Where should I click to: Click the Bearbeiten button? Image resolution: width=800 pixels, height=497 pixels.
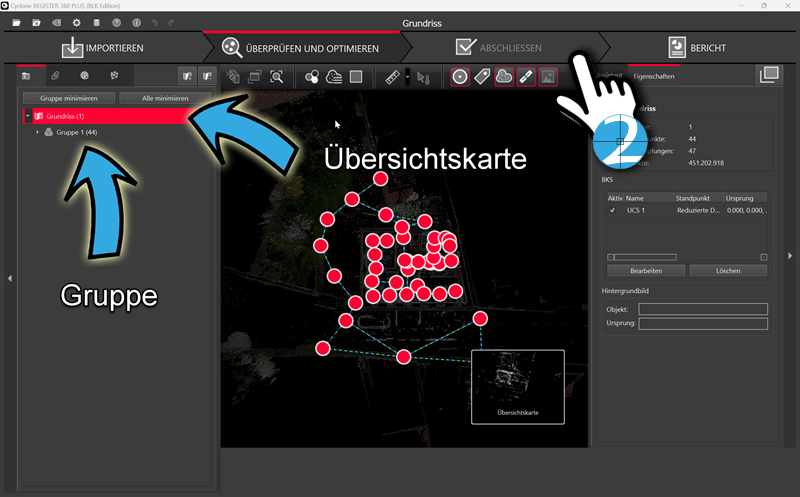[x=646, y=271]
